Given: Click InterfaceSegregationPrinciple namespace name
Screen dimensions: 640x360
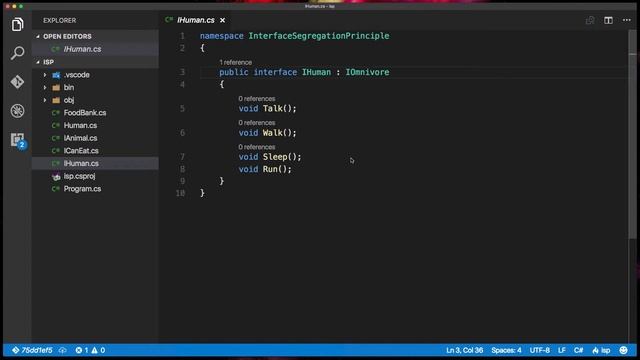Looking at the screenshot, I should click(319, 36).
